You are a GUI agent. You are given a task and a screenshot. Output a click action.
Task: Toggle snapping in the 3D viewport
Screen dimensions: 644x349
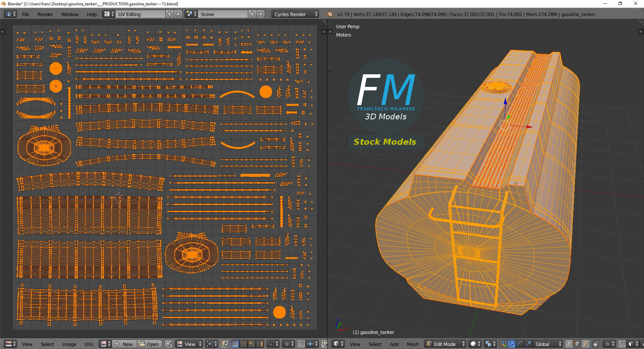pos(622,344)
